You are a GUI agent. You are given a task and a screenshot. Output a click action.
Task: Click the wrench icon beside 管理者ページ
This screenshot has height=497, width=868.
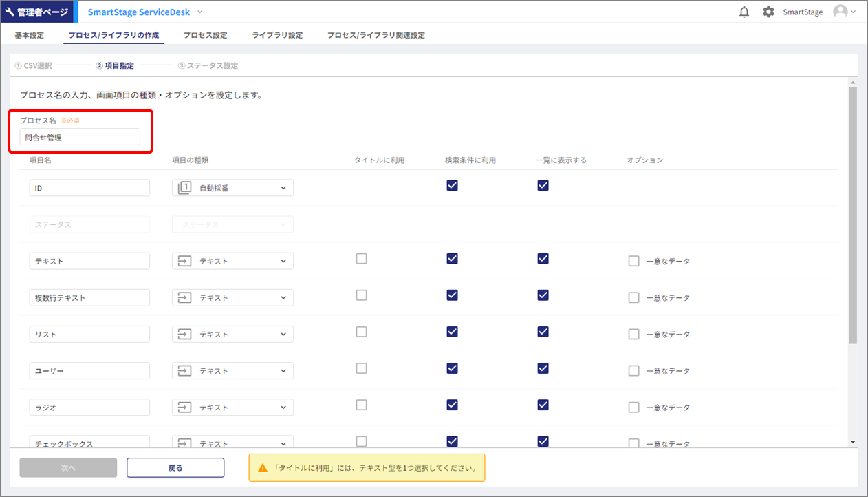10,12
